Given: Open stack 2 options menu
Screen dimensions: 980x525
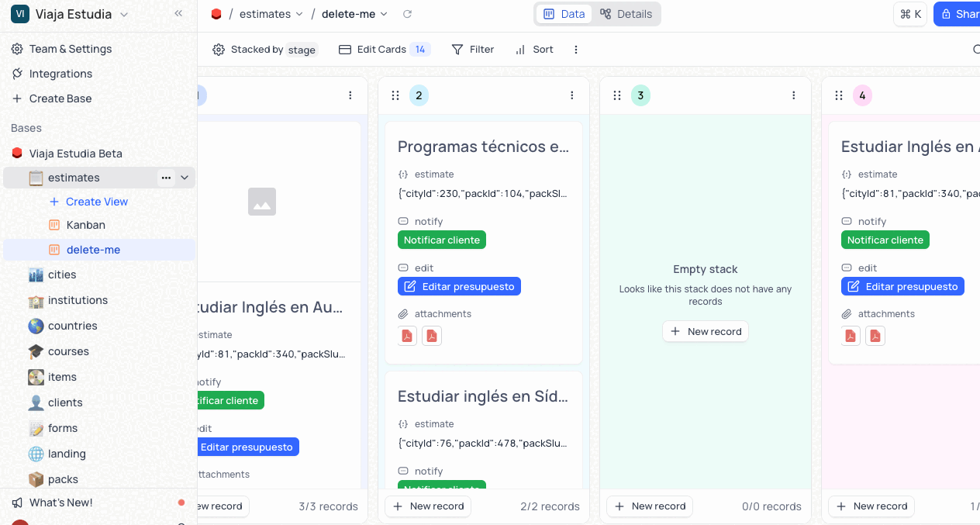Looking at the screenshot, I should point(572,95).
